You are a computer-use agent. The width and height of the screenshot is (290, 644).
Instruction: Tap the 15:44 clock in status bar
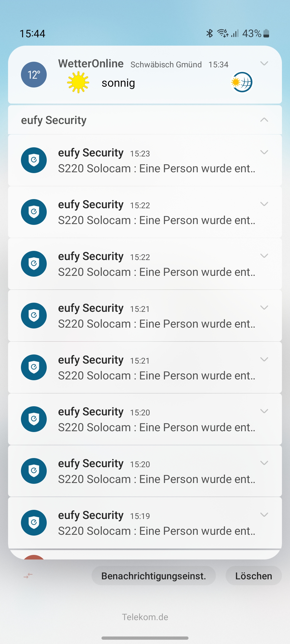click(x=32, y=34)
